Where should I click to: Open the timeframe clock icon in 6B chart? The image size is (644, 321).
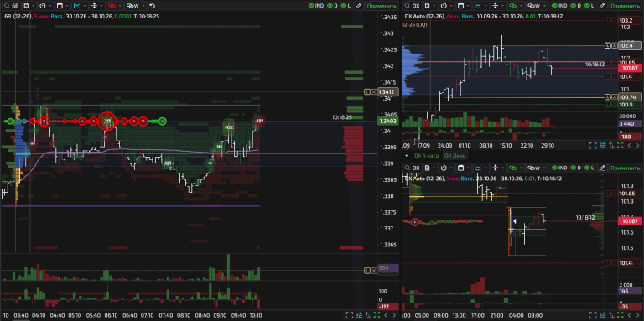pyautogui.click(x=43, y=6)
